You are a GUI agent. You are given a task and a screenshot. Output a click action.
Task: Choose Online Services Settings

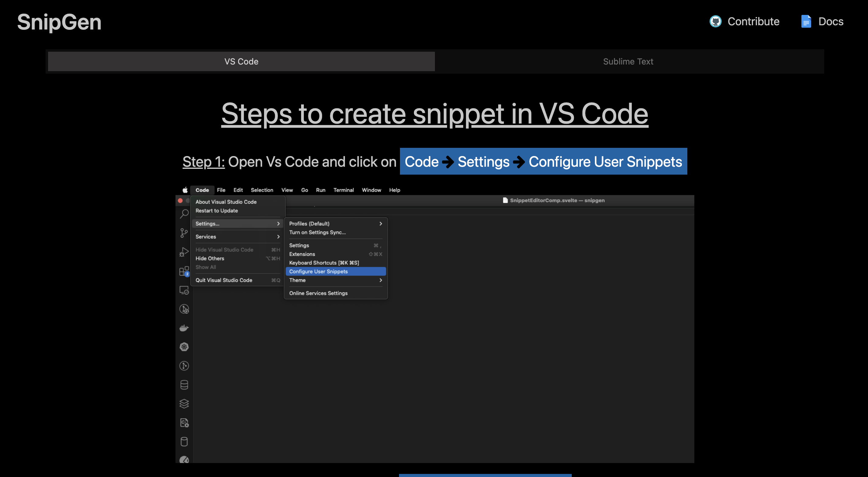click(x=335, y=293)
